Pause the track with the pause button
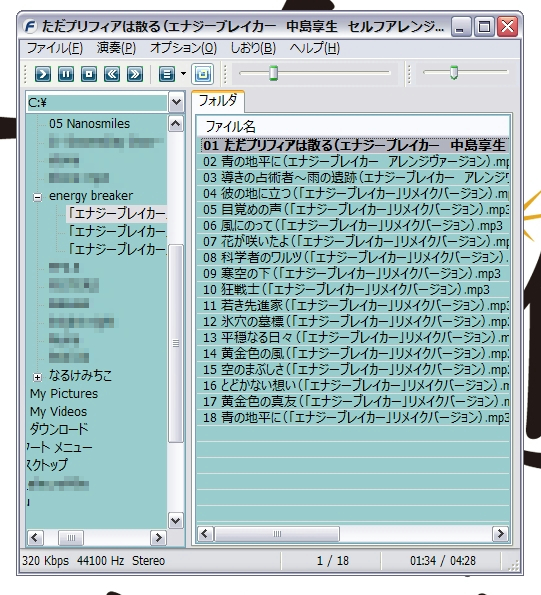This screenshot has width=541, height=595. pos(66,74)
